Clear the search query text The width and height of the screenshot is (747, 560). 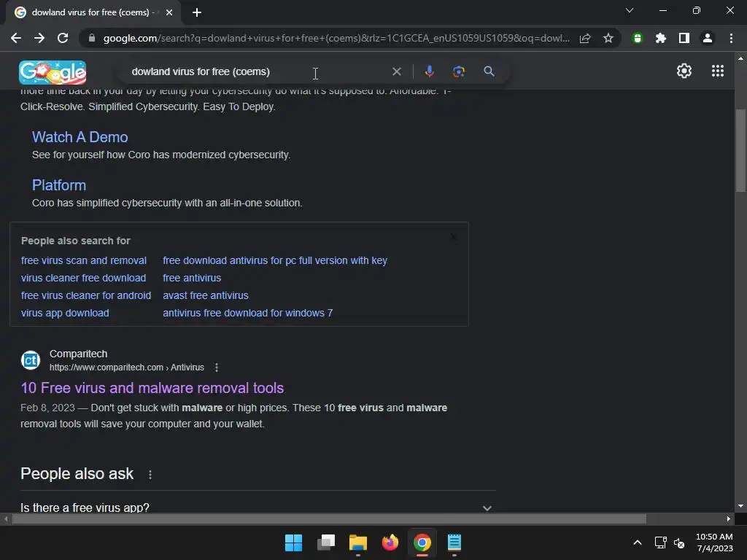click(x=396, y=71)
